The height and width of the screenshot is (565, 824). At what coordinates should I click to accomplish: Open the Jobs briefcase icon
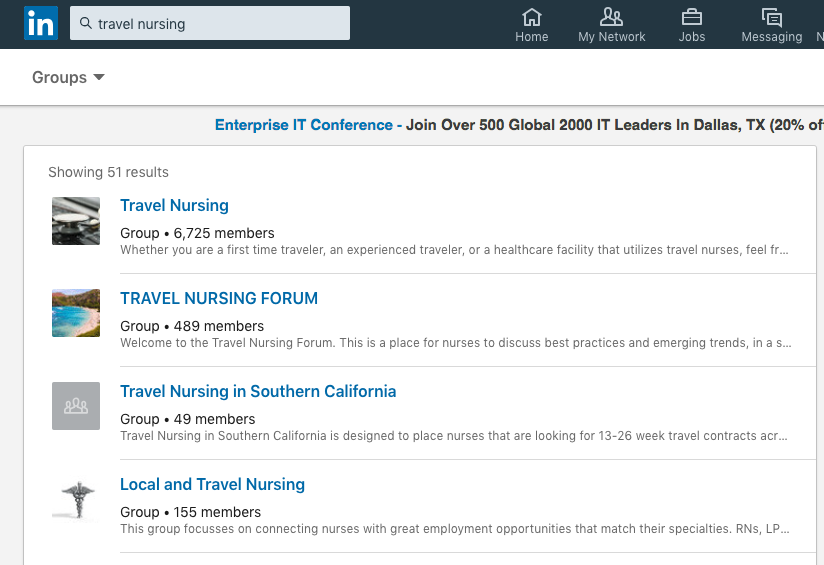(691, 17)
